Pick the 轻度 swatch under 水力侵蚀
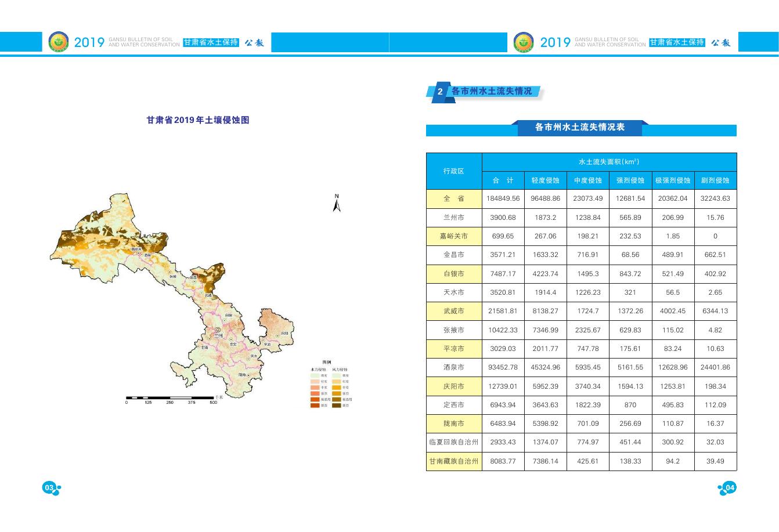 tap(315, 381)
